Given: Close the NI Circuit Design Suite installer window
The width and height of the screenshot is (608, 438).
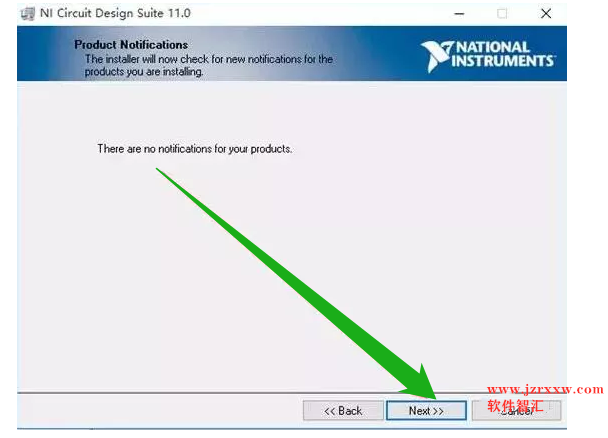Looking at the screenshot, I should click(x=546, y=14).
